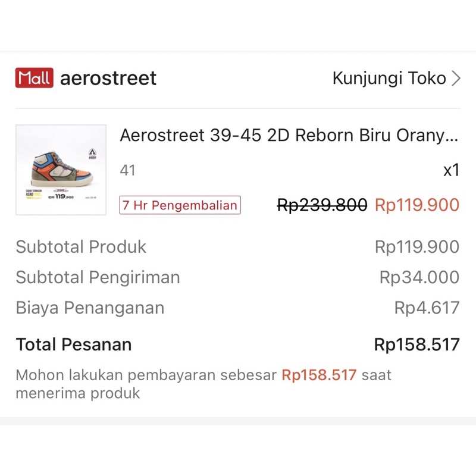Expand the truncated product title ending in ellipsis
Viewport: 476px width, 476px height.
(x=289, y=136)
